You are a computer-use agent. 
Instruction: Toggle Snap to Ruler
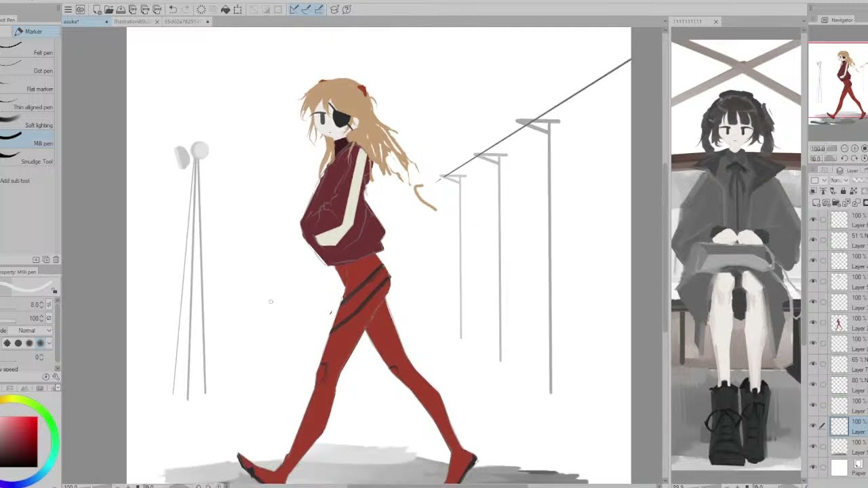[294, 9]
